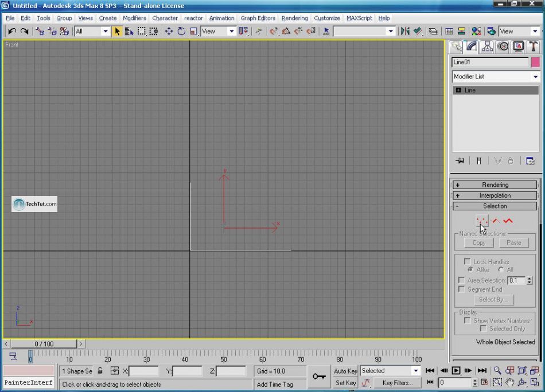Image resolution: width=545 pixels, height=392 pixels.
Task: Toggle Window/Crossing selection icon
Action: point(154,32)
